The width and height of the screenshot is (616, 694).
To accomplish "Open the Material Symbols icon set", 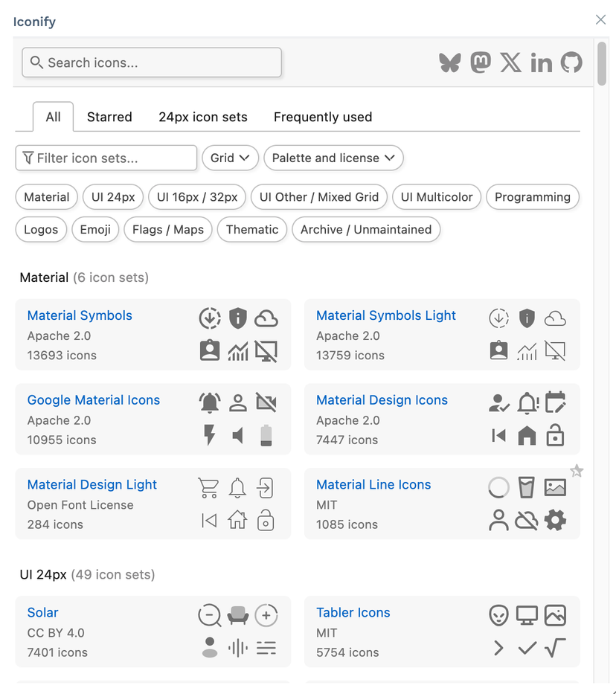I will 80,315.
